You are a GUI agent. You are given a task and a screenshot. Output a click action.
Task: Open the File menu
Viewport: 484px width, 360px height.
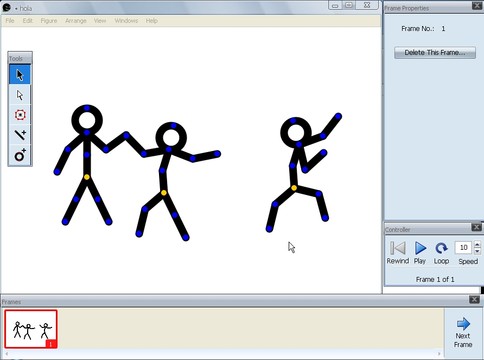[10, 21]
